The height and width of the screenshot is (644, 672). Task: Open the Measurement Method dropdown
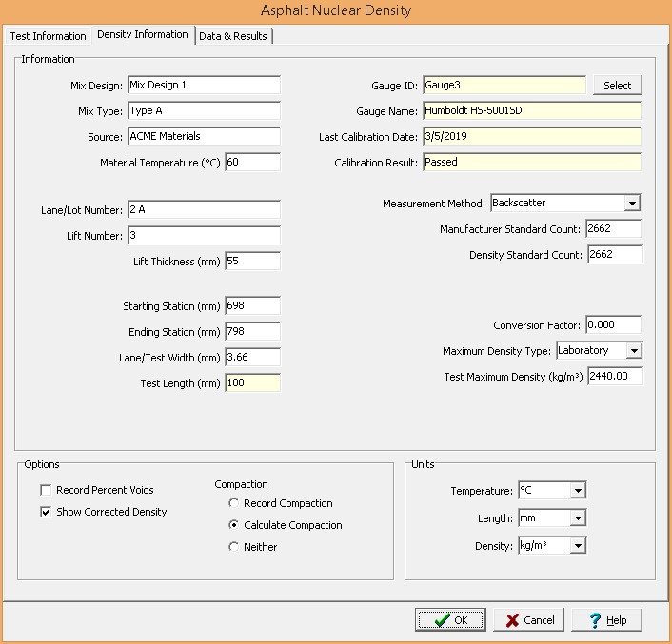click(631, 204)
